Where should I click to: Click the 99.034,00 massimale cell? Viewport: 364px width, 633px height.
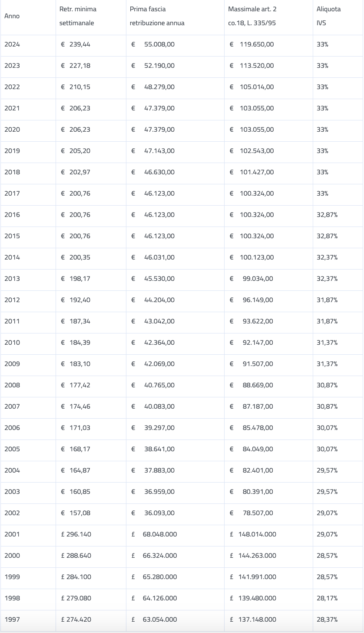tap(258, 279)
